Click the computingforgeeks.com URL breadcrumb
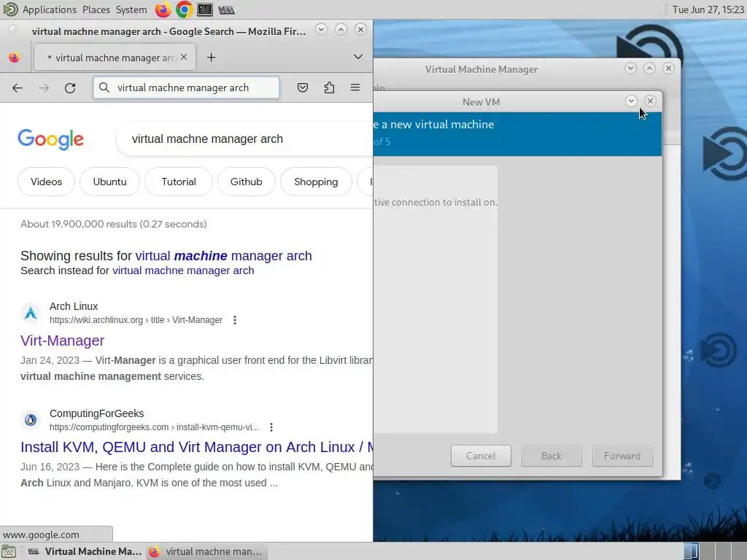The height and width of the screenshot is (560, 747). click(x=155, y=427)
